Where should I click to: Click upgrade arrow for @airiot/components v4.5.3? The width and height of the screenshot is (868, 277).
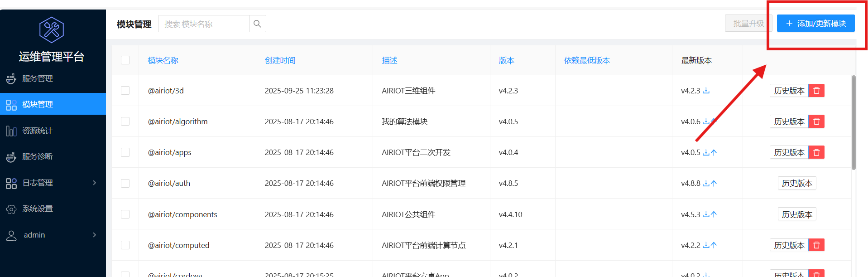(714, 214)
